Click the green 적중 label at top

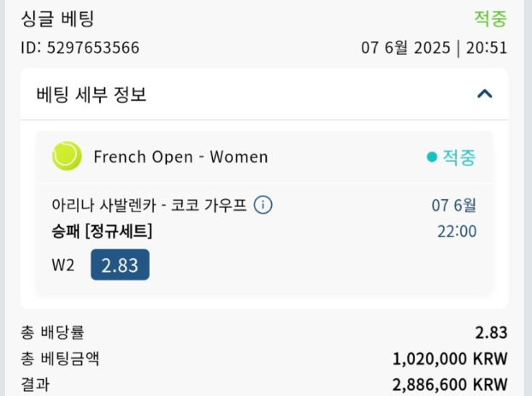(490, 18)
